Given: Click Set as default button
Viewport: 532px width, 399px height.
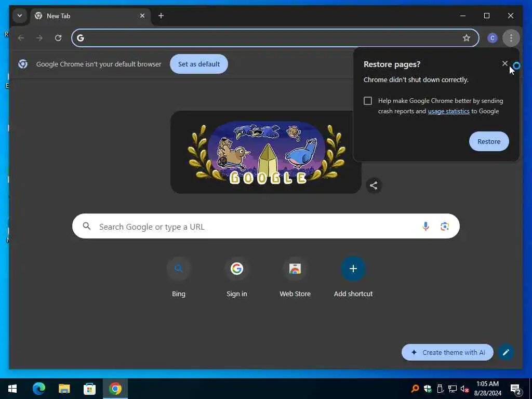Looking at the screenshot, I should point(199,64).
